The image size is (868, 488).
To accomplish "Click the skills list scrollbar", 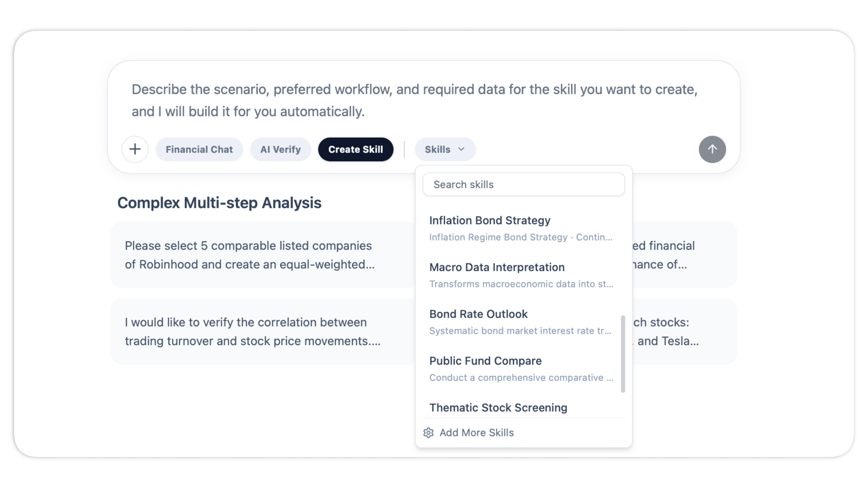I will [623, 354].
